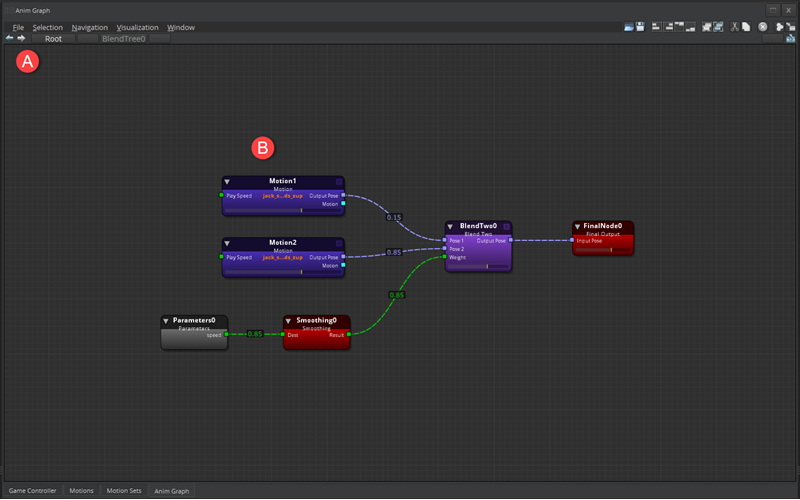Screen dimensions: 800x500
Task: Click the copy pages icon in toolbar
Action: [746, 27]
